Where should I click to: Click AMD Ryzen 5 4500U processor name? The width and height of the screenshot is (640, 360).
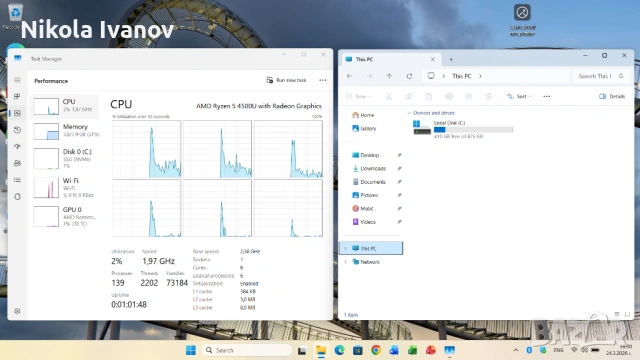pos(259,106)
